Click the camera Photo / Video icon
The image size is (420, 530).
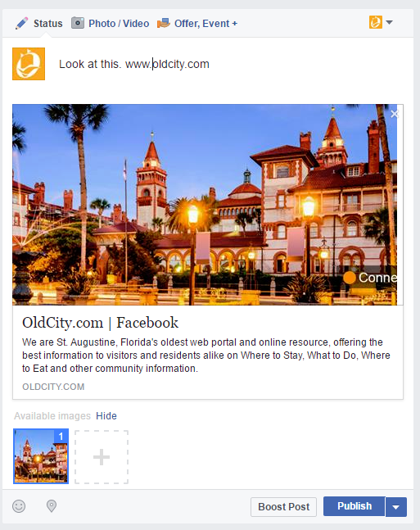pos(78,23)
